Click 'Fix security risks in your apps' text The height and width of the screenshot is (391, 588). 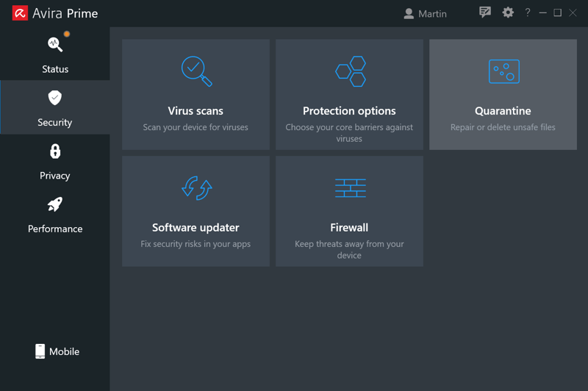click(196, 244)
